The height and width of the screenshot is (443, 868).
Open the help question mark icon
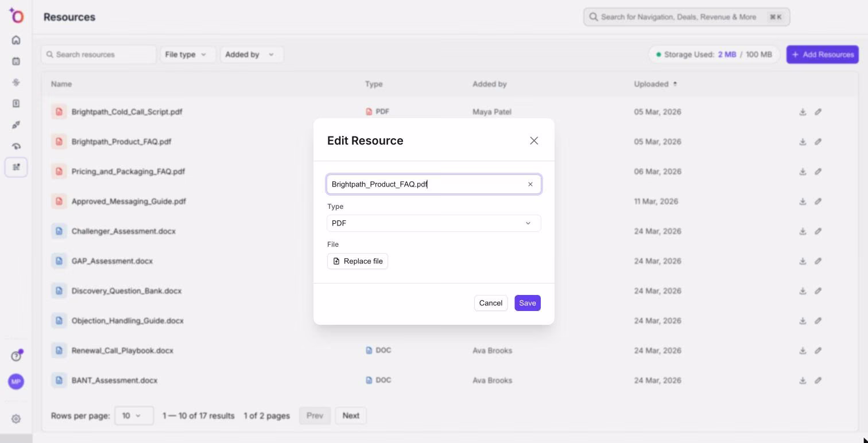click(16, 356)
